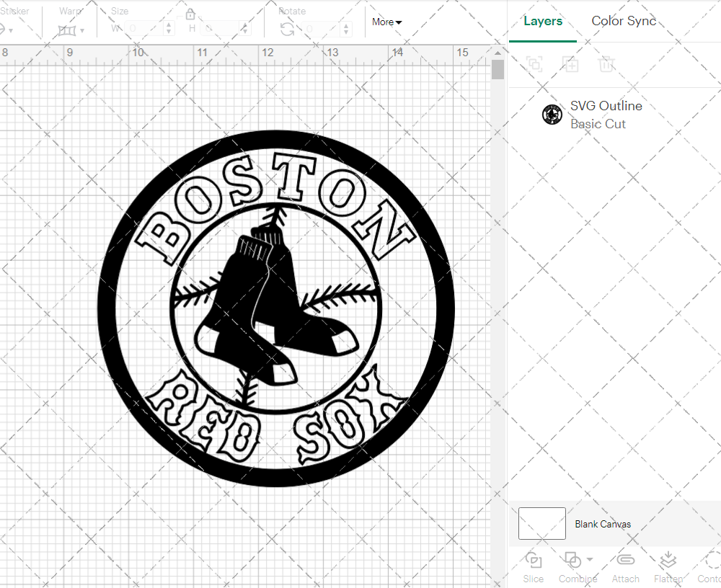Viewport: 721px width, 588px height.
Task: Select the Layers tab
Action: click(x=543, y=21)
